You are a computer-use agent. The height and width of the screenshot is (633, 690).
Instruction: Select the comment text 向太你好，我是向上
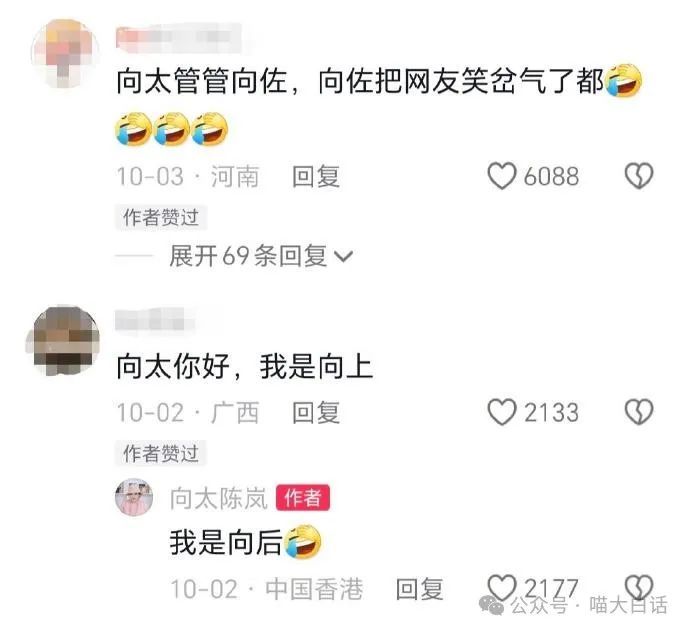pos(245,367)
